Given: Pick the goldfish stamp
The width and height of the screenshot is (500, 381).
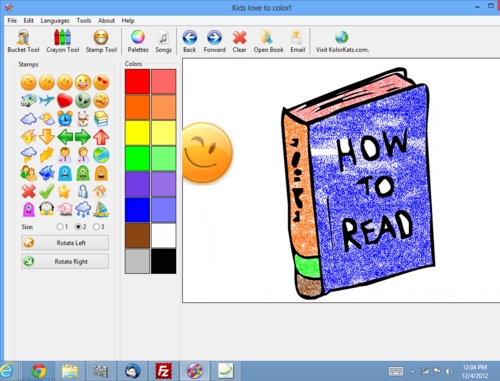Looking at the screenshot, I should 29,137.
